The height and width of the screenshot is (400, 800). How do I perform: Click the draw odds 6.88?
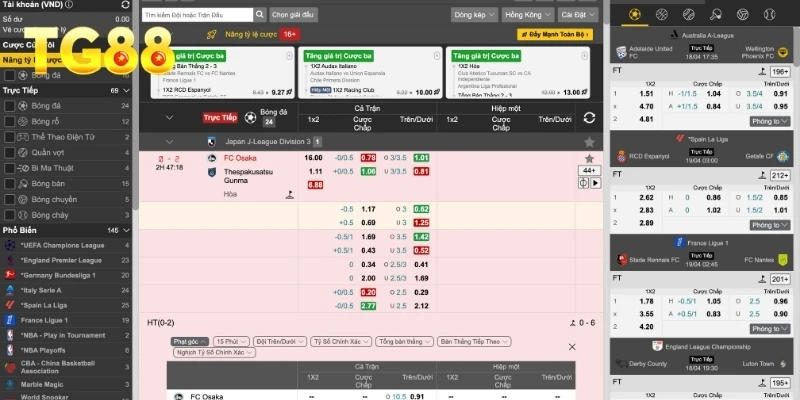click(x=315, y=185)
